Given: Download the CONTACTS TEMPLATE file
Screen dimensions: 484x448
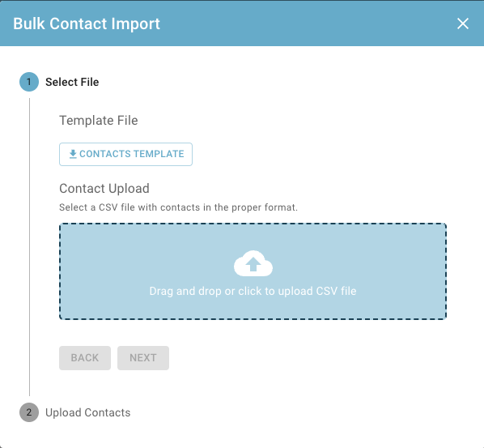Looking at the screenshot, I should coord(125,154).
